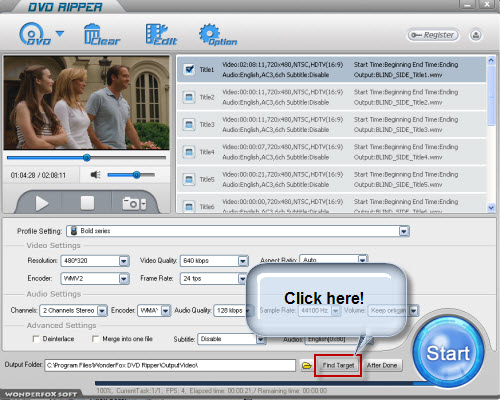Open the audio Encoder WMA dropdown
The width and height of the screenshot is (500, 400).
pos(165,311)
